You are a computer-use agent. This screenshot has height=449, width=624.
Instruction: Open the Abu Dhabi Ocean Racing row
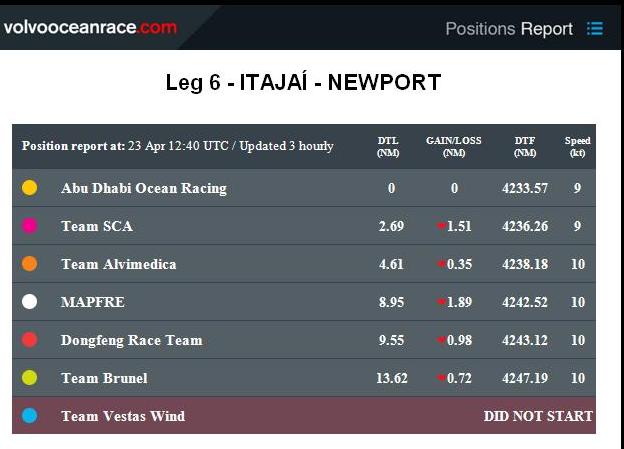point(304,188)
